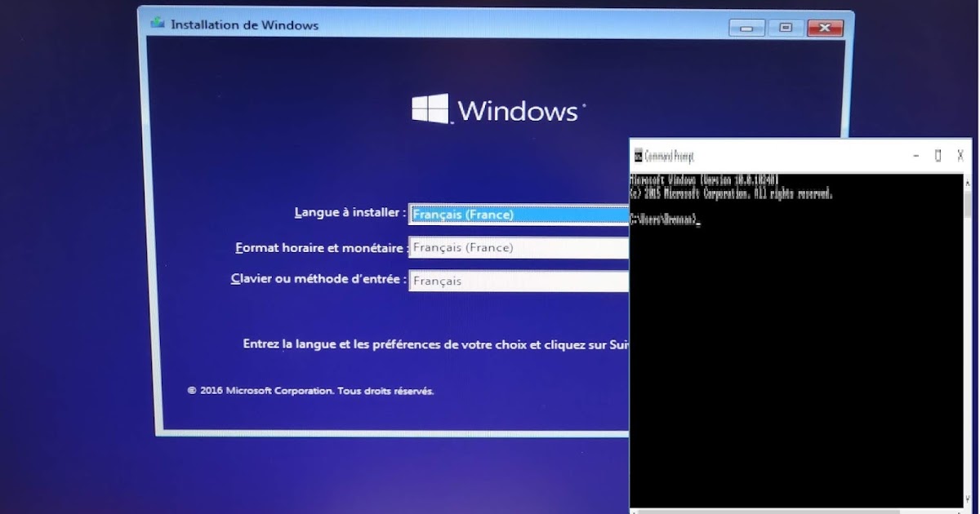
Task: Click the Command Prompt horizontal scrollbar
Action: (796, 512)
